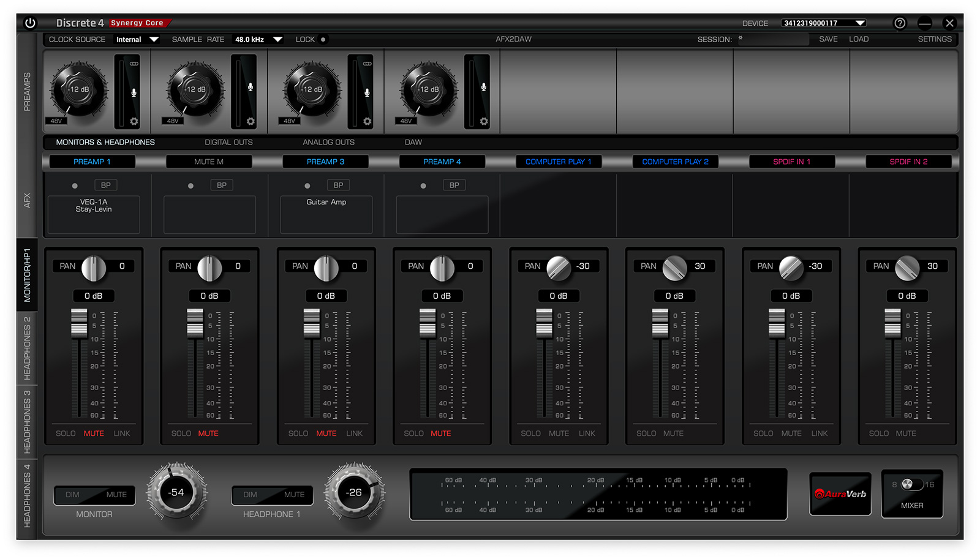Open the Mixer panel

912,493
